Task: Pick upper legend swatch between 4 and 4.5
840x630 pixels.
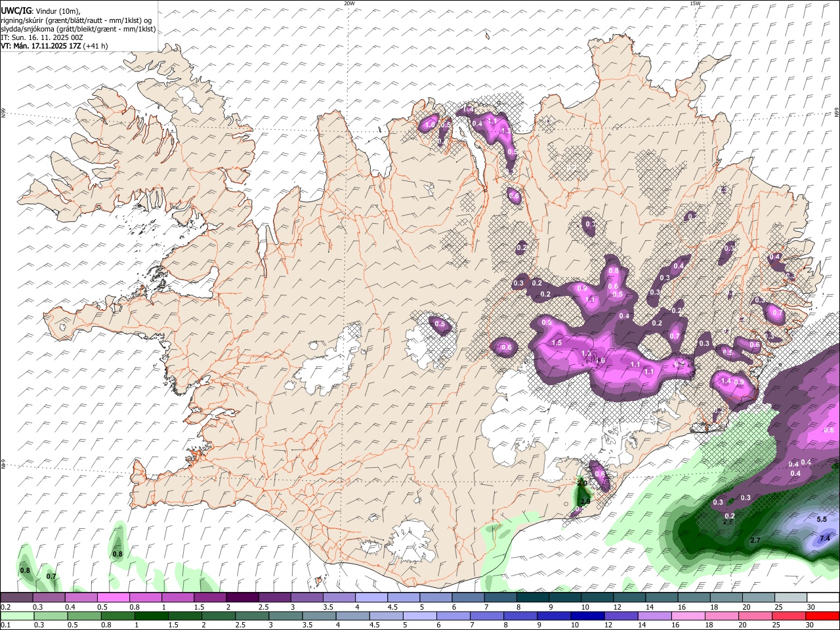Action: click(370, 597)
